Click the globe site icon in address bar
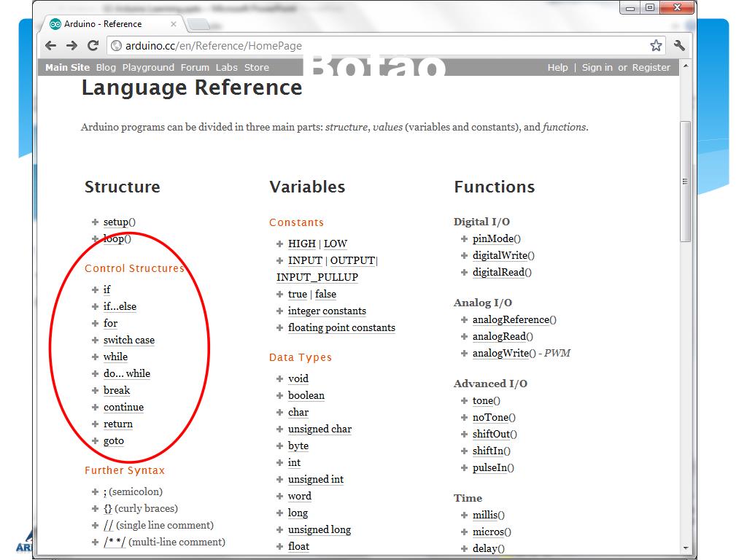This screenshot has height=560, width=747. pos(116,46)
